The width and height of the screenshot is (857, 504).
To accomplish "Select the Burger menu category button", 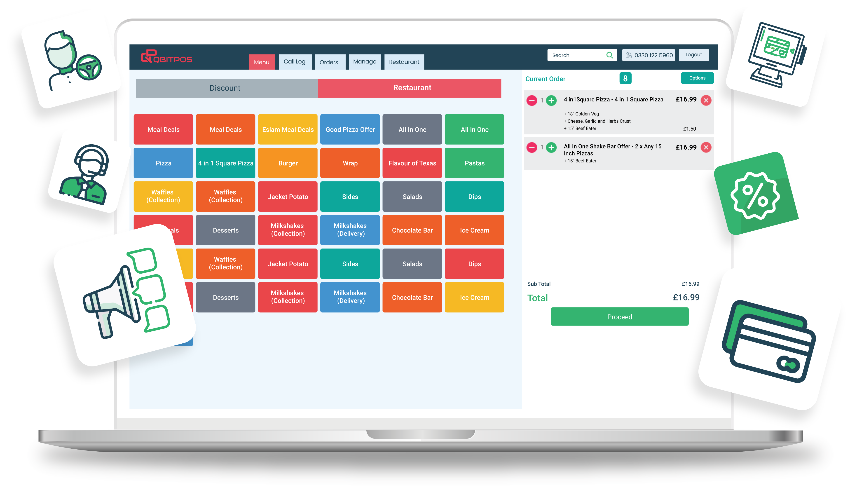I will [x=287, y=163].
